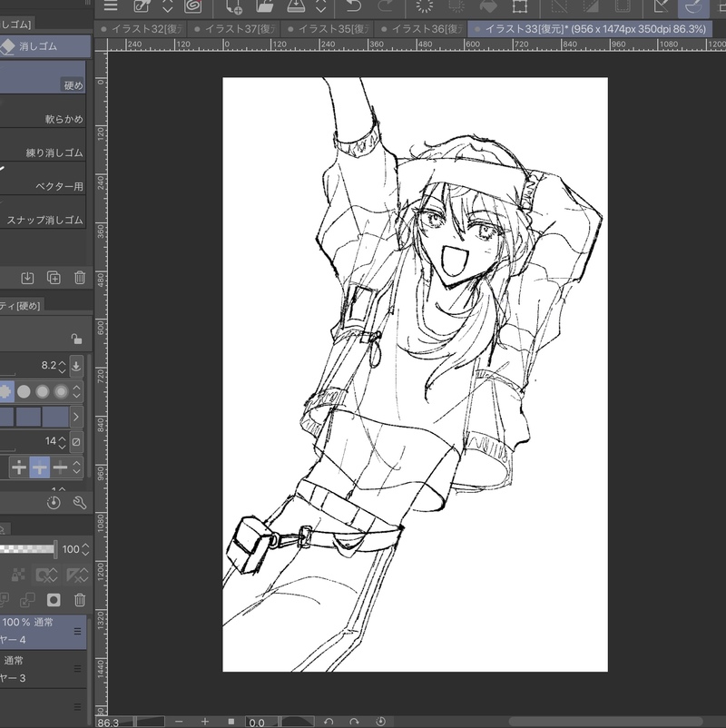The image size is (726, 728).
Task: Open menu for レイヤー 4 layer
Action: coord(78,632)
